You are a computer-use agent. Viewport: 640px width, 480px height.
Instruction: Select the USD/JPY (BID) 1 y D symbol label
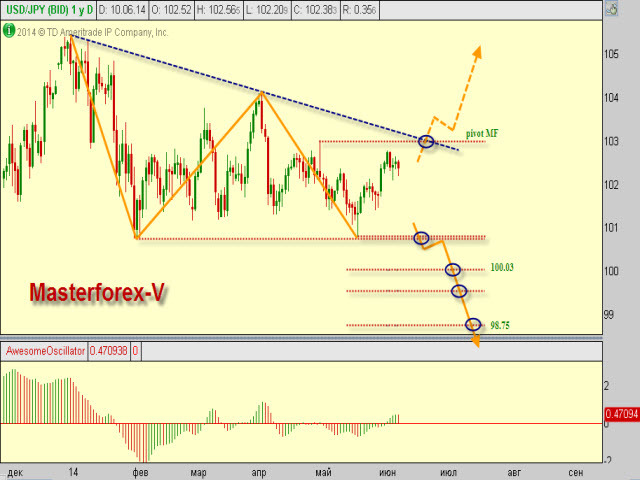click(49, 9)
